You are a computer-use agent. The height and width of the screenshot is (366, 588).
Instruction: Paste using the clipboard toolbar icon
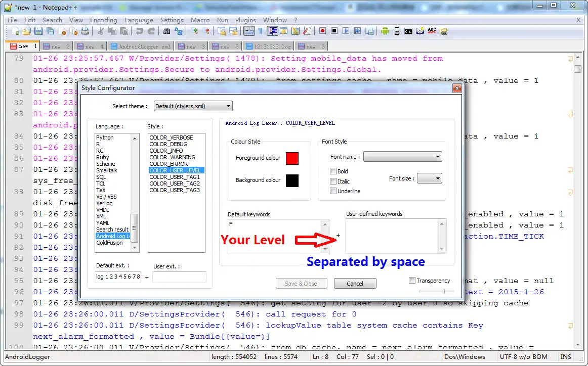point(124,31)
